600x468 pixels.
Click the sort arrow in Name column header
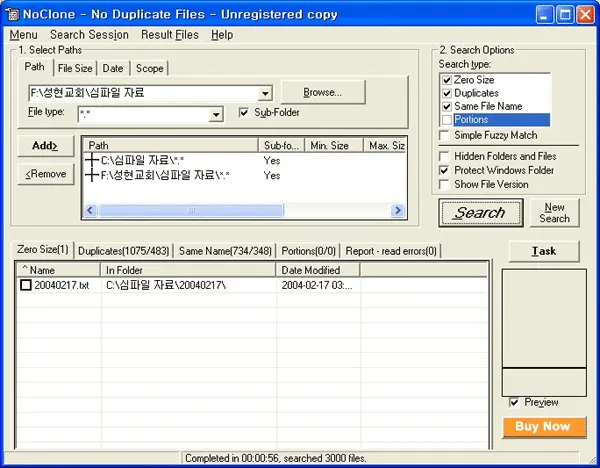coord(25,270)
